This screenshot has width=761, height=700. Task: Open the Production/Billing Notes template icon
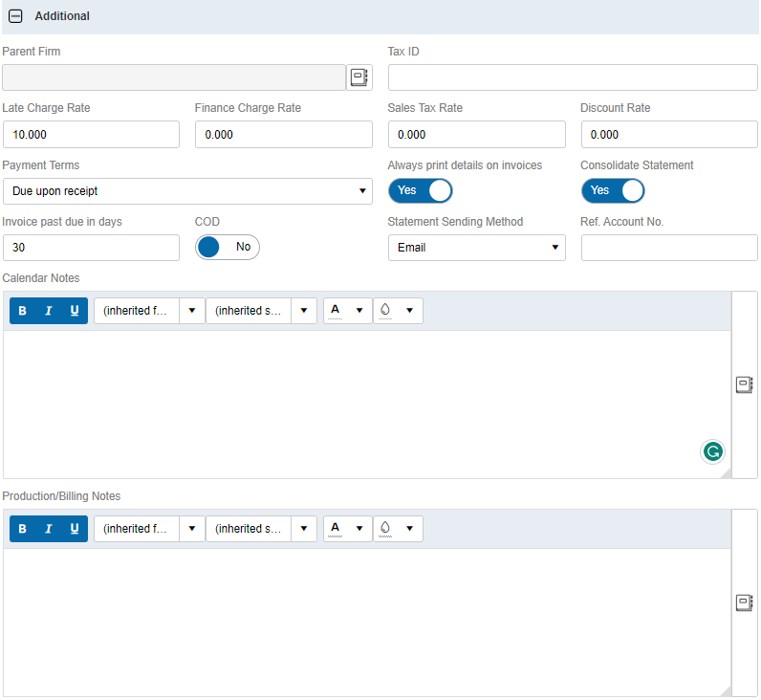coord(744,602)
